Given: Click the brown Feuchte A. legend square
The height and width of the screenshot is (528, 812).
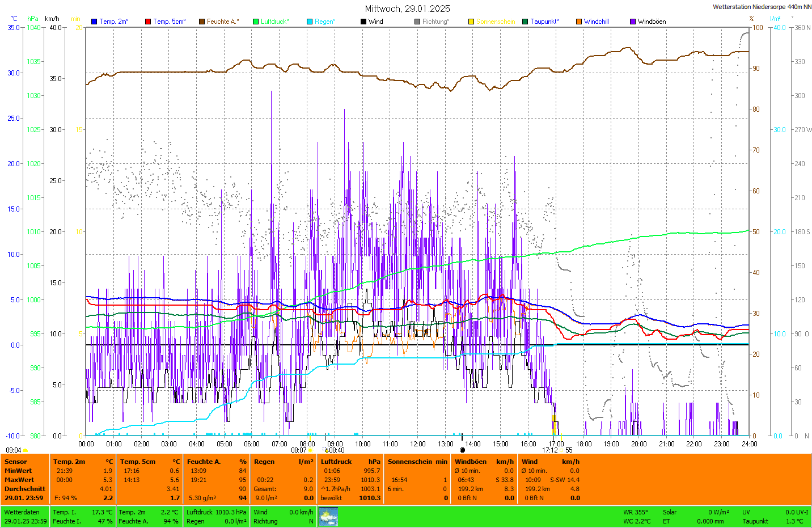Looking at the screenshot, I should [202, 22].
